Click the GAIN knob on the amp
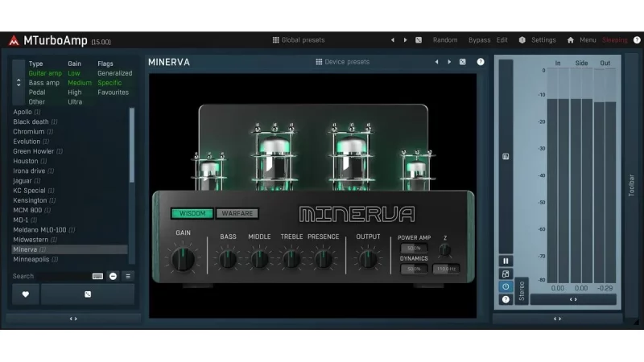 pyautogui.click(x=184, y=258)
